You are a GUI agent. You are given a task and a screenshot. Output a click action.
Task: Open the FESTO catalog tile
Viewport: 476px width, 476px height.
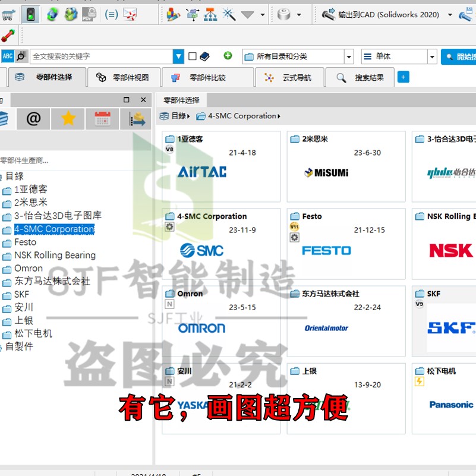346,244
